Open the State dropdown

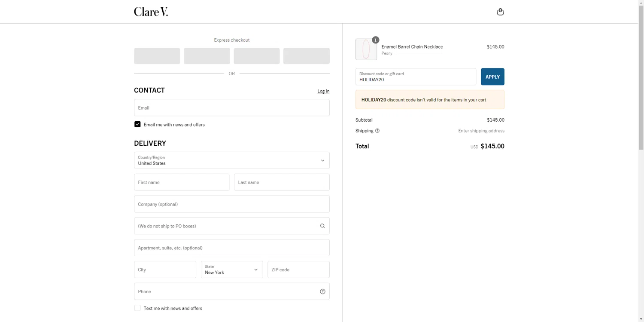pos(232,270)
